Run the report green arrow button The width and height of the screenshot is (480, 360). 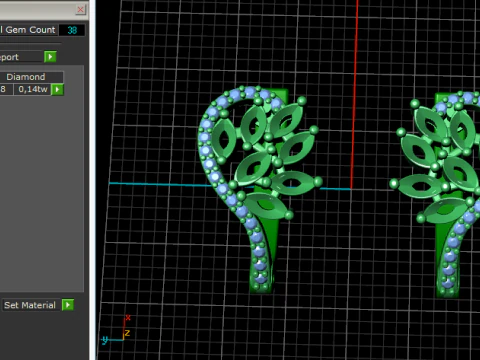pyautogui.click(x=50, y=57)
